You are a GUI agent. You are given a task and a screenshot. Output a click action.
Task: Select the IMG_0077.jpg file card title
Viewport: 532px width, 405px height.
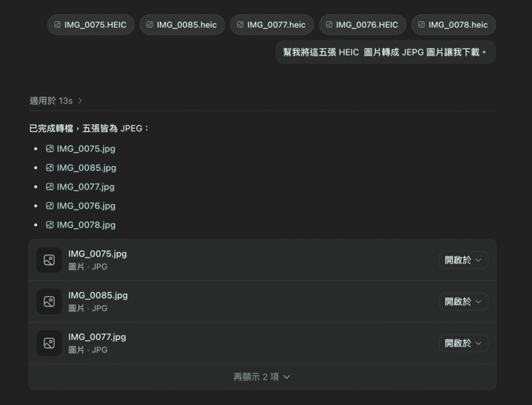[x=97, y=337]
